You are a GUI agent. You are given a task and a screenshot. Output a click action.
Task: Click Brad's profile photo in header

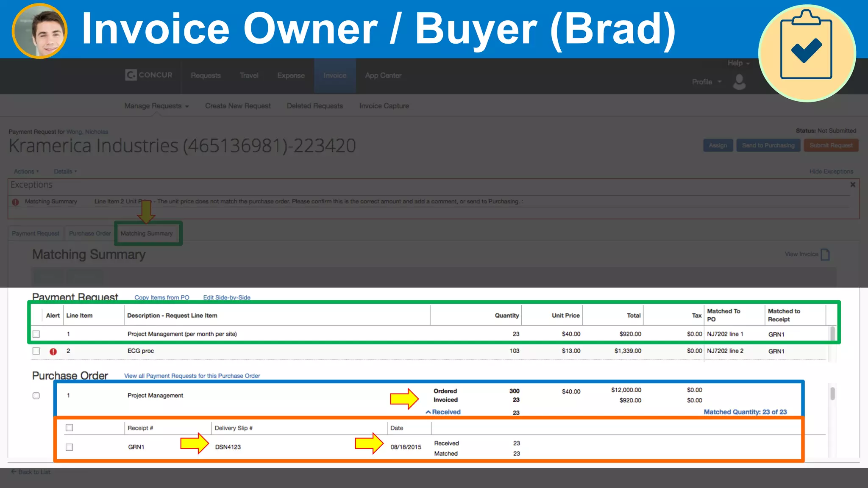point(39,30)
